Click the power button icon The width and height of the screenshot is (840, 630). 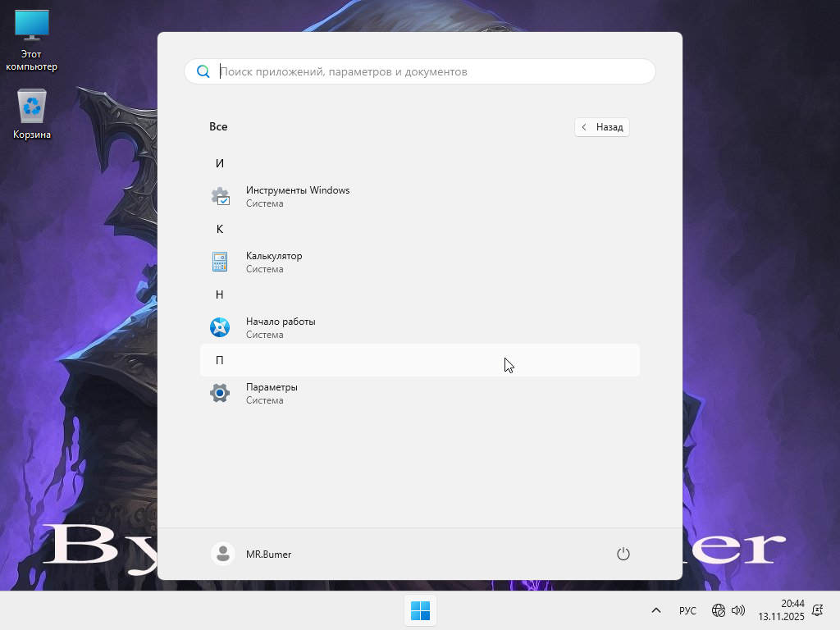point(623,554)
